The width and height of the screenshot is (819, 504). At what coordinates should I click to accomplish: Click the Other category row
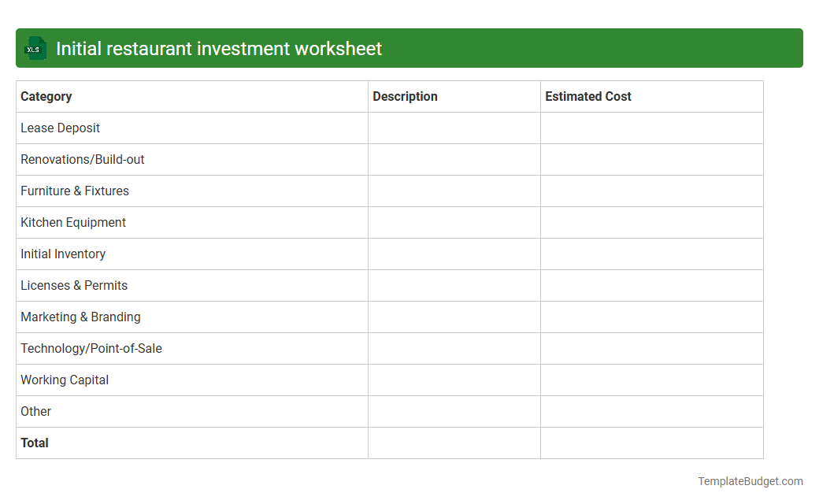(x=35, y=411)
